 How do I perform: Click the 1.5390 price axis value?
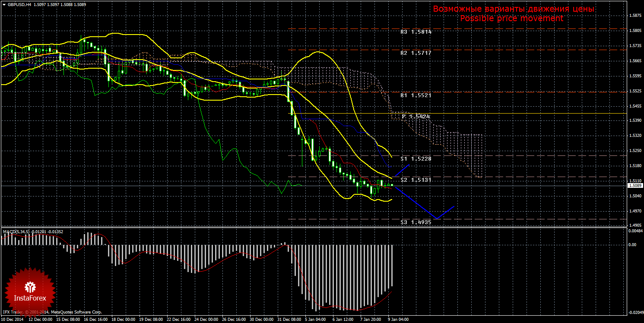[635, 120]
